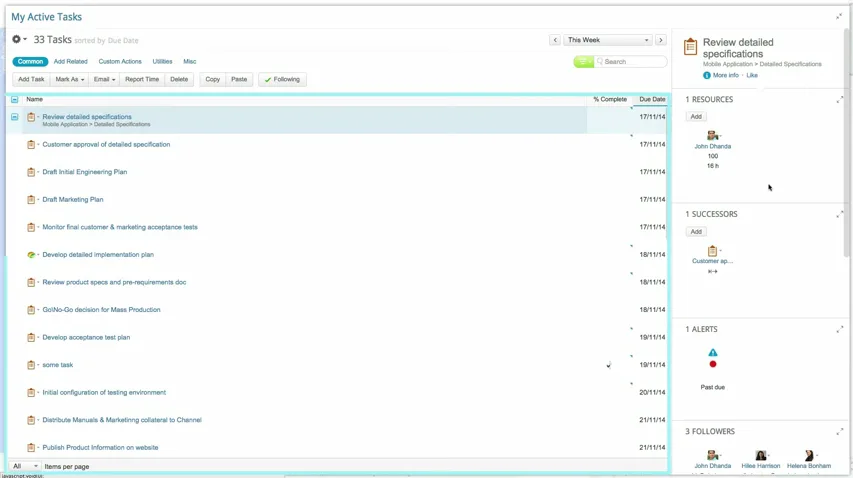Toggle the Following button
Viewport: 853px width, 478px height.
pyautogui.click(x=282, y=79)
